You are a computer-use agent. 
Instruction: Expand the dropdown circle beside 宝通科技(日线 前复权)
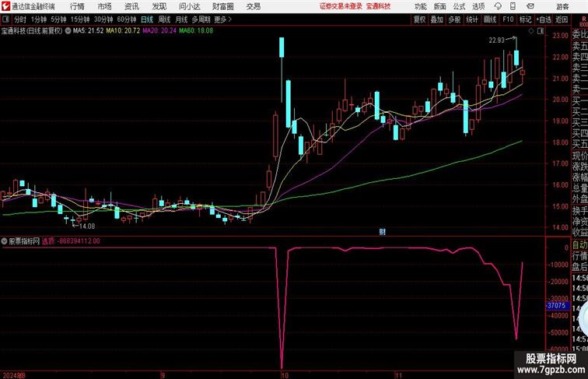[x=68, y=31]
